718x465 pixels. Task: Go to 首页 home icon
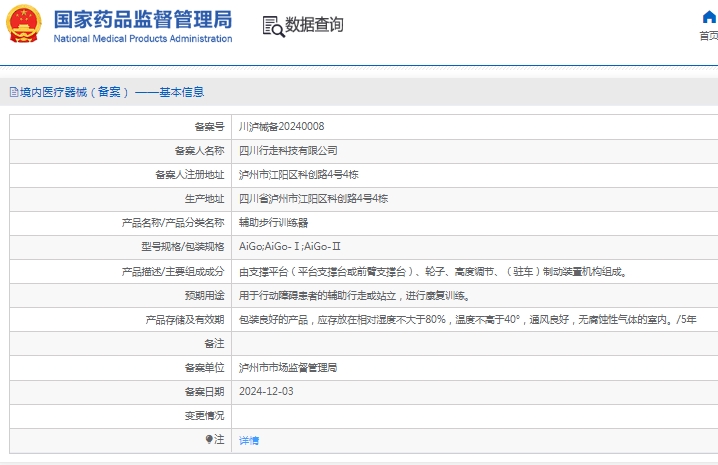(x=709, y=18)
